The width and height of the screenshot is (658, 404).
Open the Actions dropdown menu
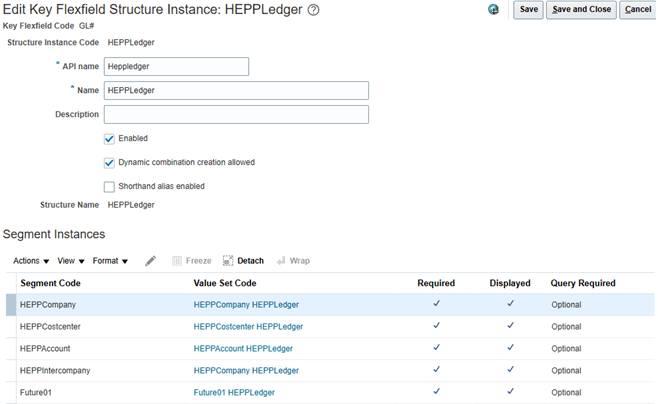pyautogui.click(x=31, y=261)
